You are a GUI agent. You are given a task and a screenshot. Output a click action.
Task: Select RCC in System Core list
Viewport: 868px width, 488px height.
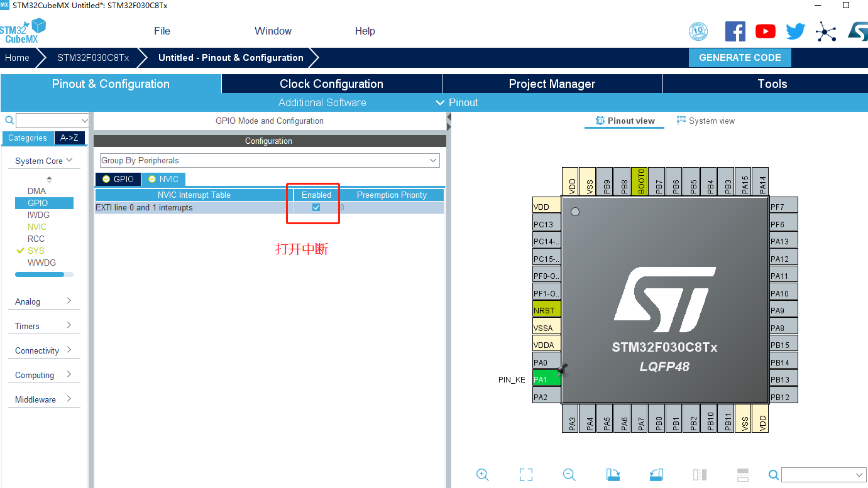point(36,239)
